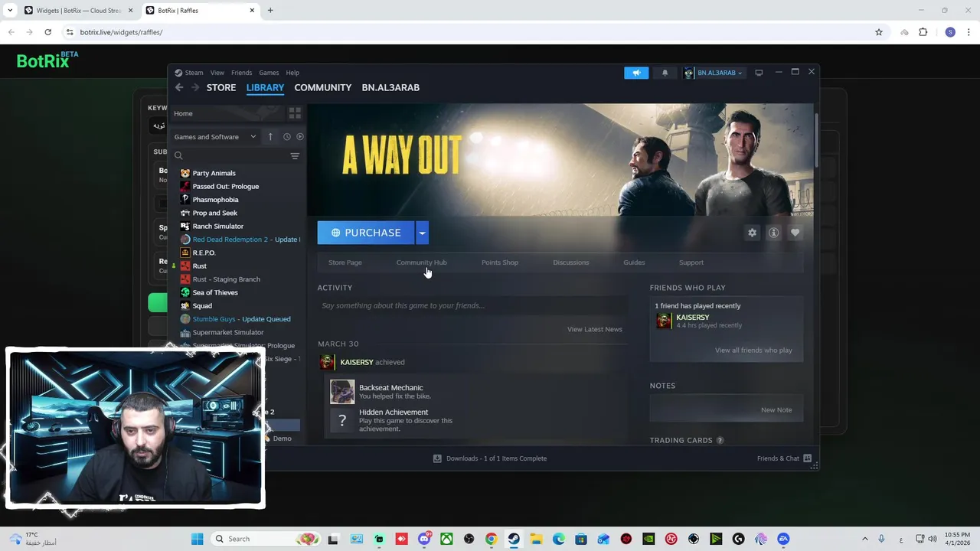Open the Friends menu in Steam
The image size is (980, 551).
[x=241, y=73]
